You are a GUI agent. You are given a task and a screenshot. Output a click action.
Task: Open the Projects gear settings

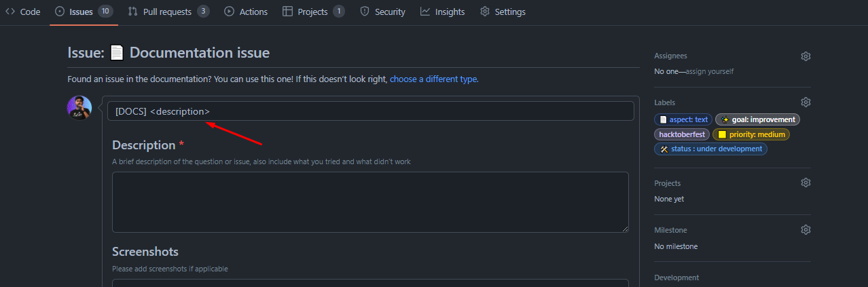806,183
